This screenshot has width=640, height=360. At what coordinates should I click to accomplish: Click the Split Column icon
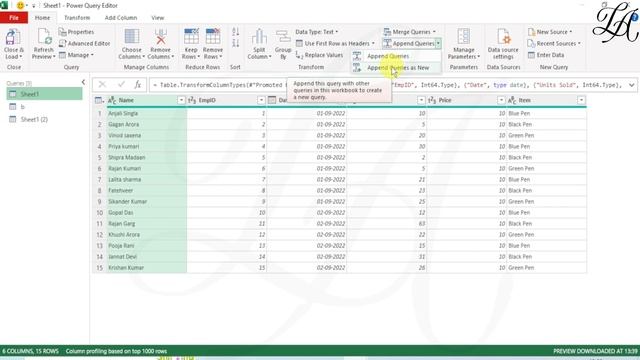coord(259,37)
